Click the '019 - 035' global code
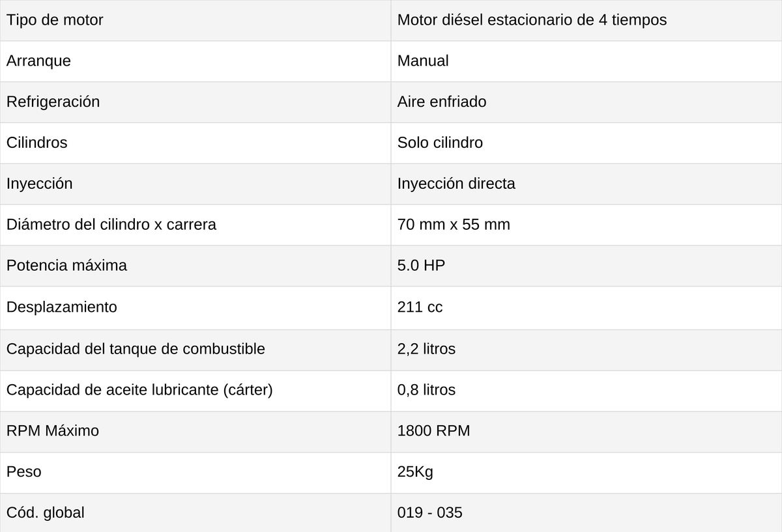The height and width of the screenshot is (532, 782). [x=429, y=513]
